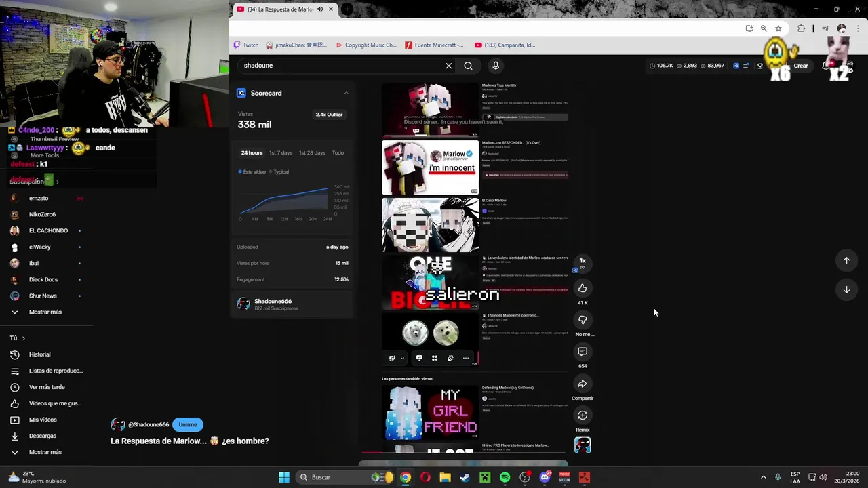Clear the YouTube search box text
This screenshot has width=868, height=488.
tap(448, 66)
